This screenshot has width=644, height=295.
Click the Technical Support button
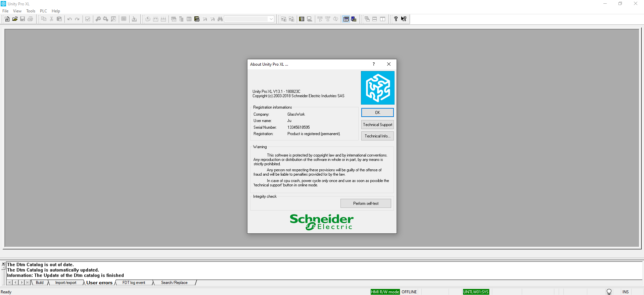click(377, 125)
